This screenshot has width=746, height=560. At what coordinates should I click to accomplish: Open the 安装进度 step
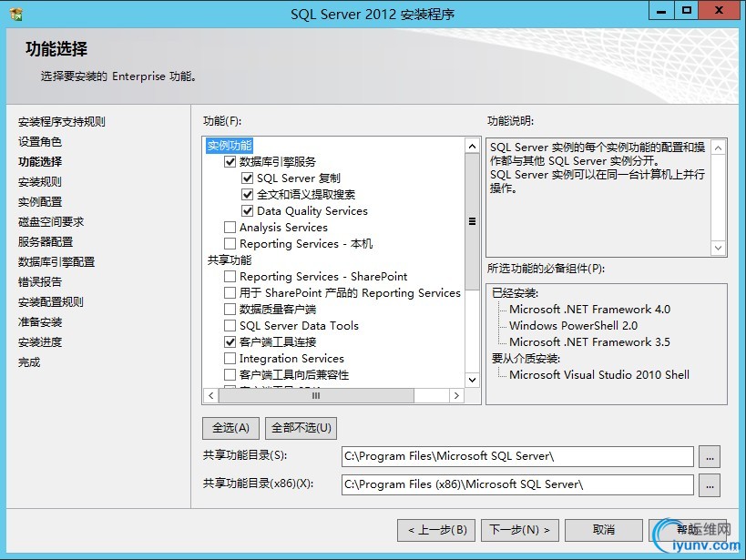[x=40, y=342]
